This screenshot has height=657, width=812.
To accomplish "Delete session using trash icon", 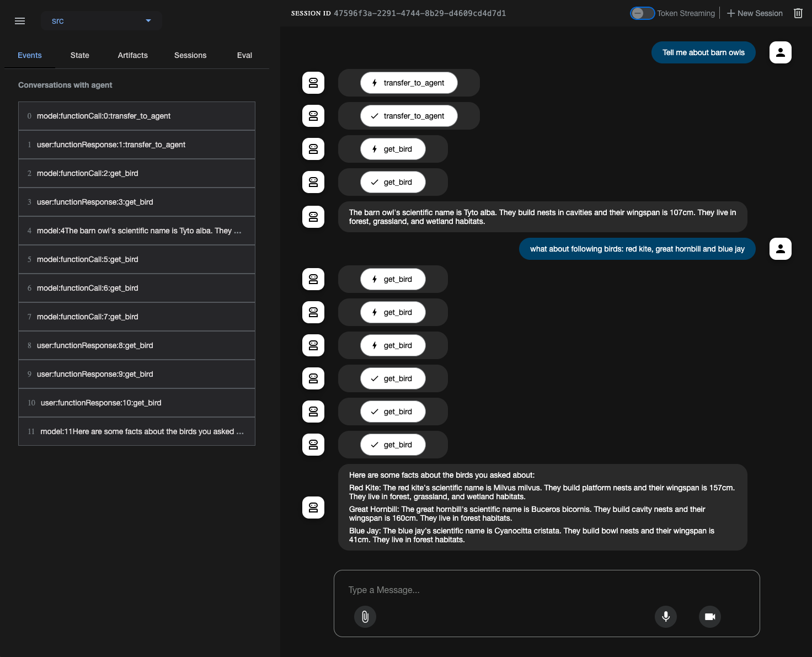I will pyautogui.click(x=798, y=13).
